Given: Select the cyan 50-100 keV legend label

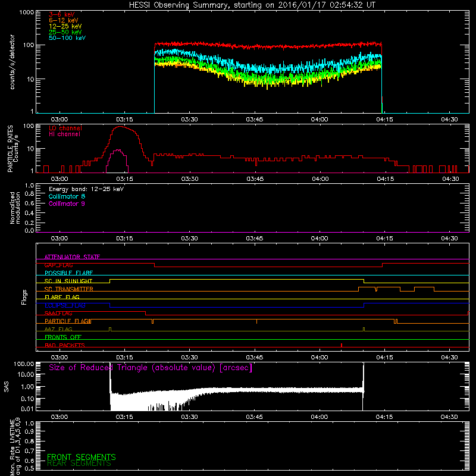Looking at the screenshot, I should coord(67,38).
